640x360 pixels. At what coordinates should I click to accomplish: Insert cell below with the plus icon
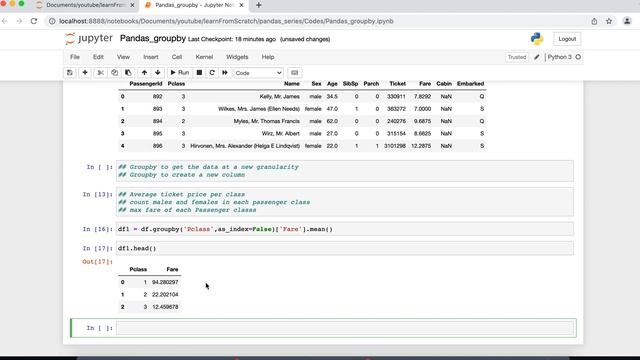85,73
